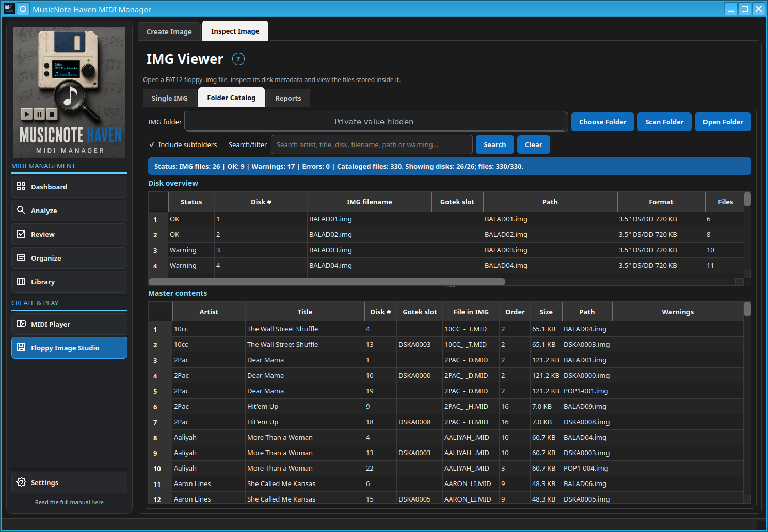768x532 pixels.
Task: Click the Choose Folder button
Action: pos(603,122)
